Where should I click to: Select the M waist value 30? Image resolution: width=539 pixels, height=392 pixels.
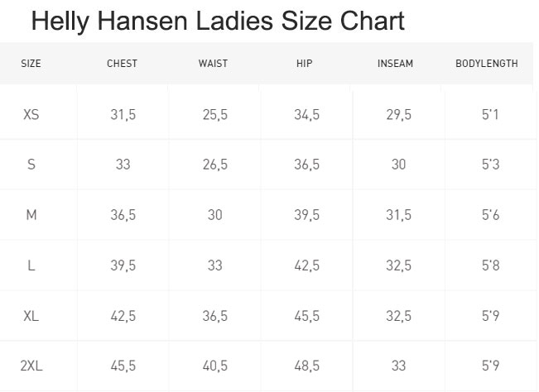214,215
